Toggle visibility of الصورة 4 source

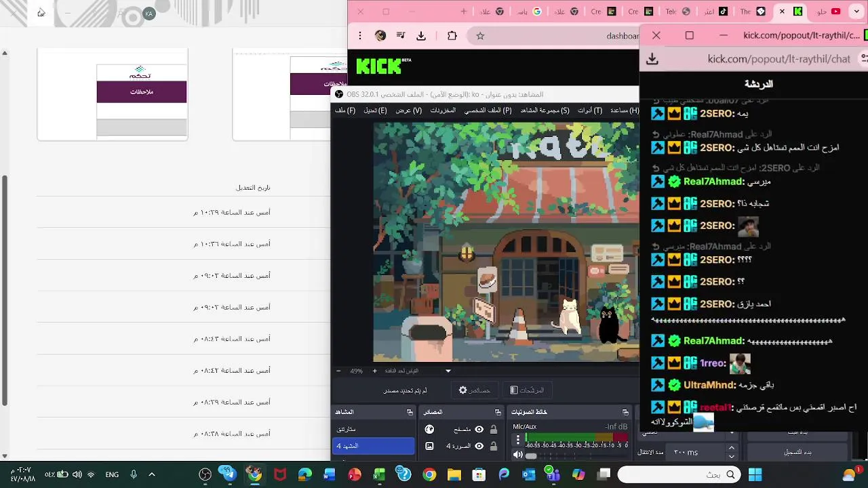click(x=479, y=446)
